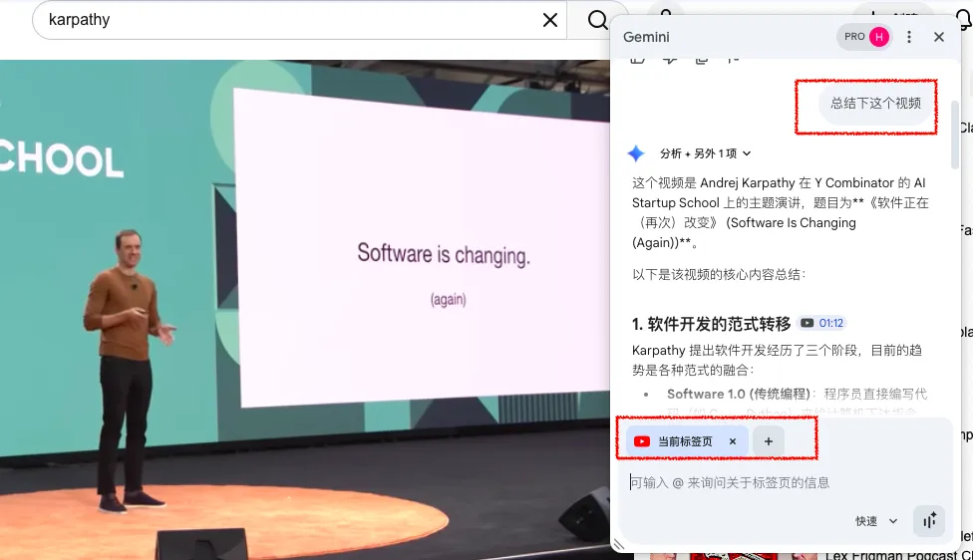Screen dimensions: 973x560
Task: Jump to the 01:12 video timestamp
Action: 822,323
